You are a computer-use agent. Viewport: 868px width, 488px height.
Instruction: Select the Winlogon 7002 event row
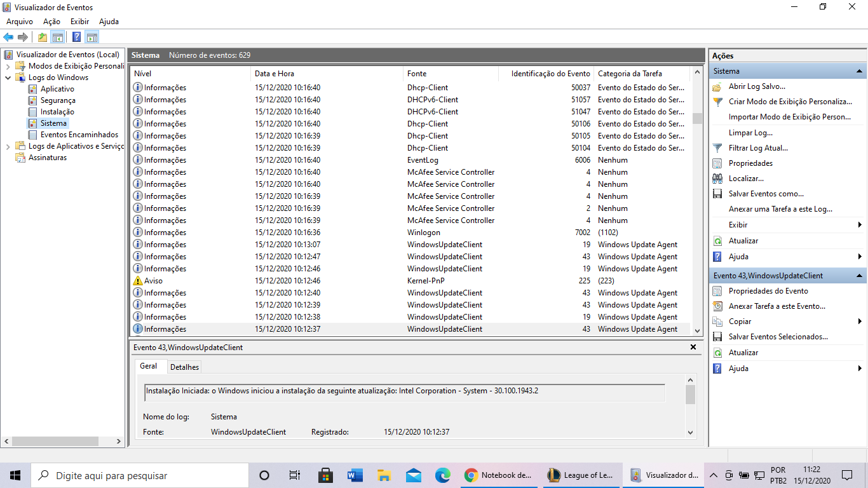click(410, 233)
